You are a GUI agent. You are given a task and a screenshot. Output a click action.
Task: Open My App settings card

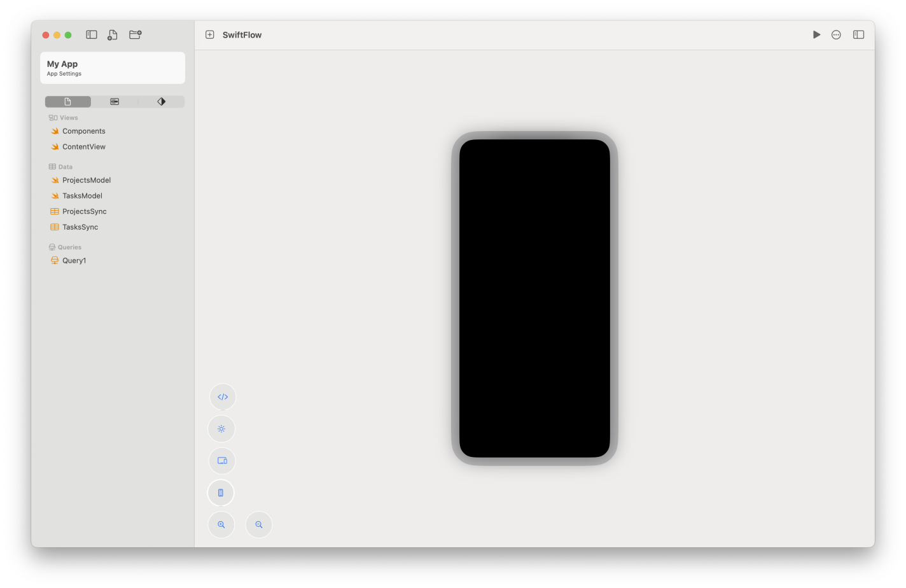113,68
